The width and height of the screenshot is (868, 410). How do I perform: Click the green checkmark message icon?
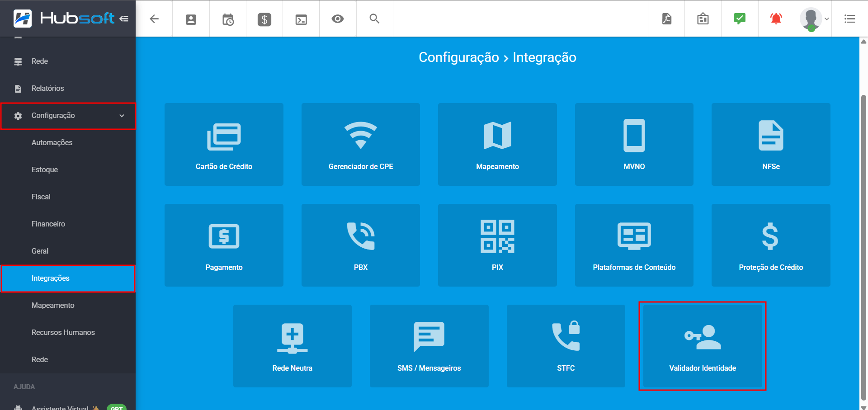tap(740, 19)
